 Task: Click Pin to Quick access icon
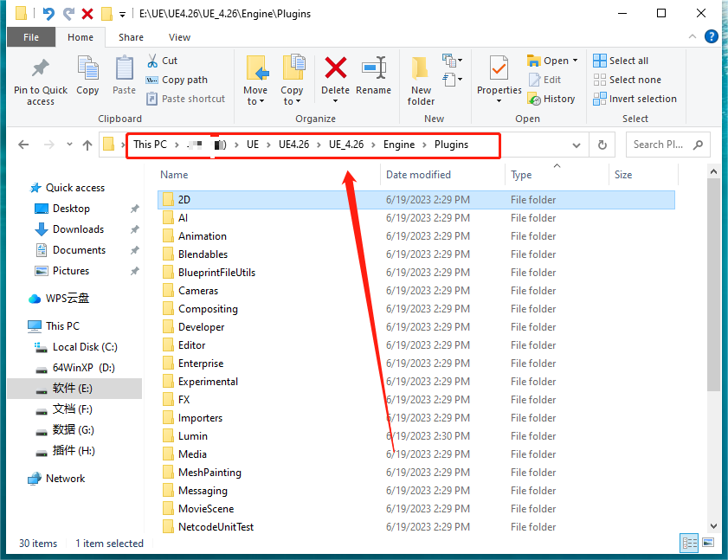click(x=41, y=68)
